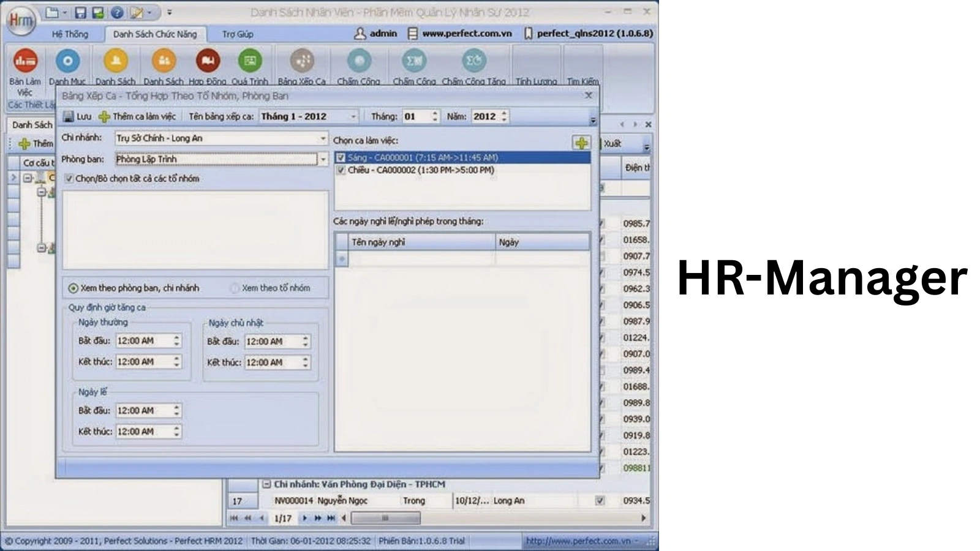Adjust Ngày thường Bắt đầu time spinner
This screenshot has width=980, height=551.
click(176, 341)
